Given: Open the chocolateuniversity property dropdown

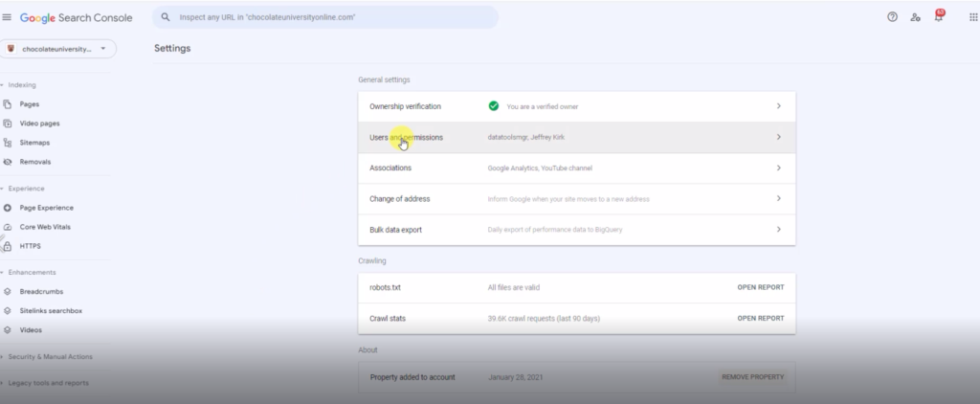Looking at the screenshot, I should click(58, 49).
